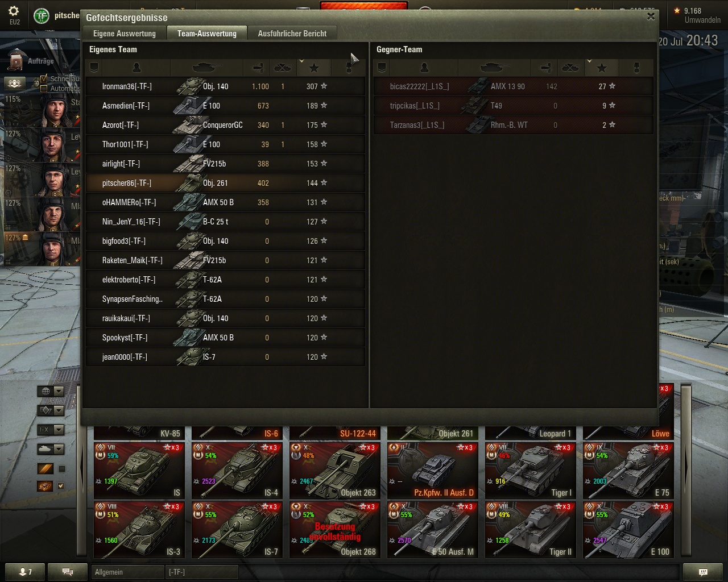Select enemy player Tarzanas3[_L1S_]

[513, 125]
